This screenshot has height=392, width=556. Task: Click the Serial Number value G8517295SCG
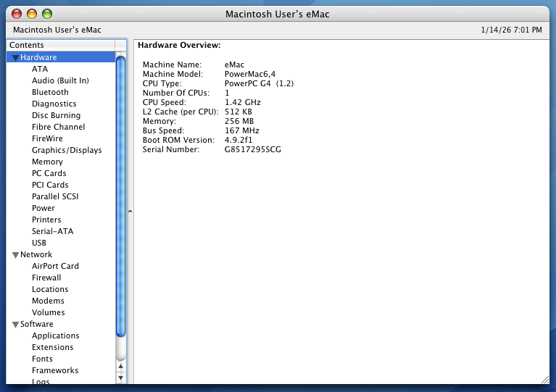[252, 149]
